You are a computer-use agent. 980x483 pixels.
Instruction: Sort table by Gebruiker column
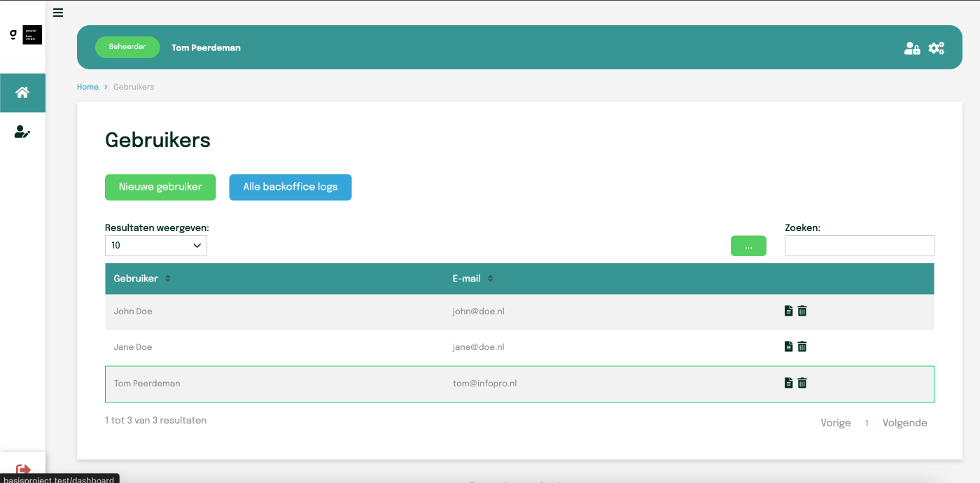click(x=167, y=279)
